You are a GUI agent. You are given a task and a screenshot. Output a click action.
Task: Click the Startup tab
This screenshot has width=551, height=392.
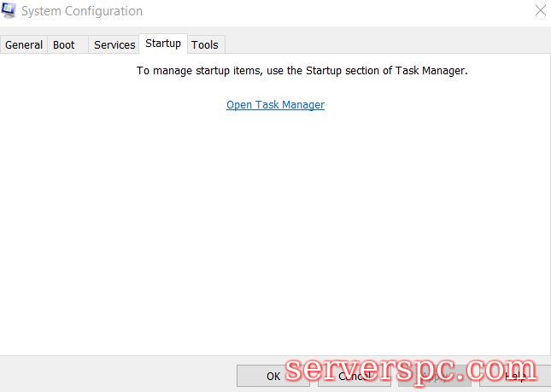[x=163, y=44]
